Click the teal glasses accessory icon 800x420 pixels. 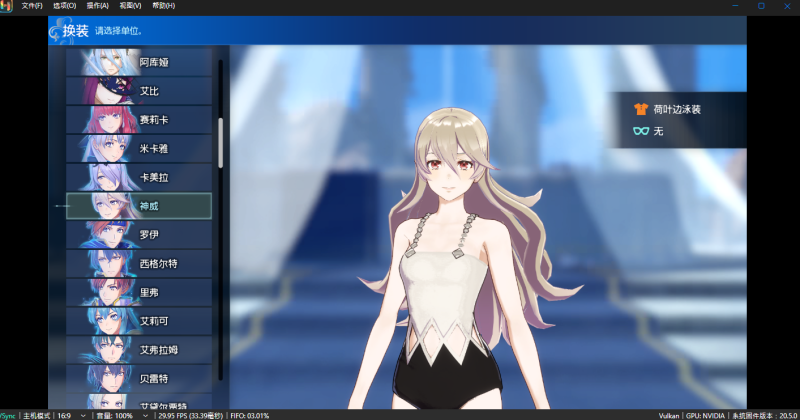point(641,131)
